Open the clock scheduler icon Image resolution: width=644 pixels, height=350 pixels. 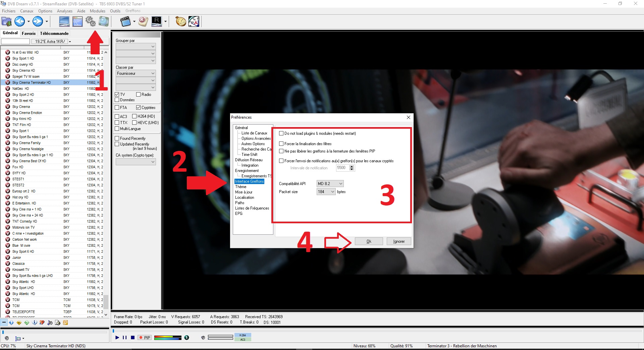pyautogui.click(x=194, y=21)
